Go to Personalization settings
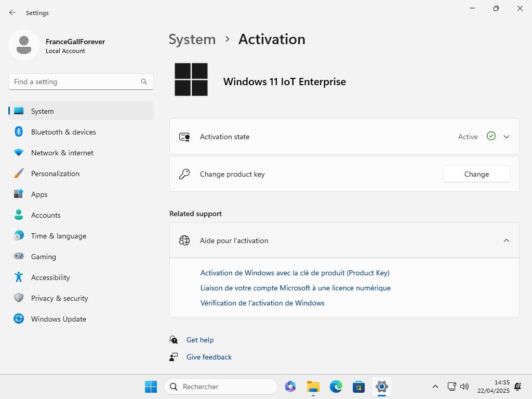This screenshot has width=532, height=399. click(x=55, y=174)
